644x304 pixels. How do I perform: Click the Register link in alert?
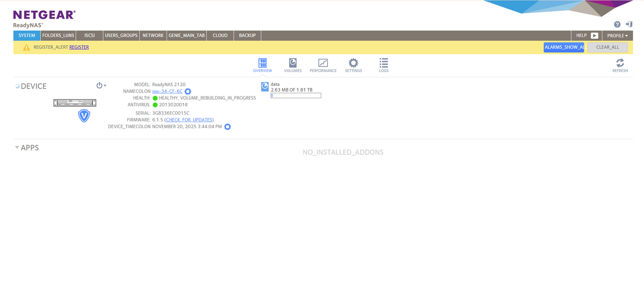coord(79,47)
